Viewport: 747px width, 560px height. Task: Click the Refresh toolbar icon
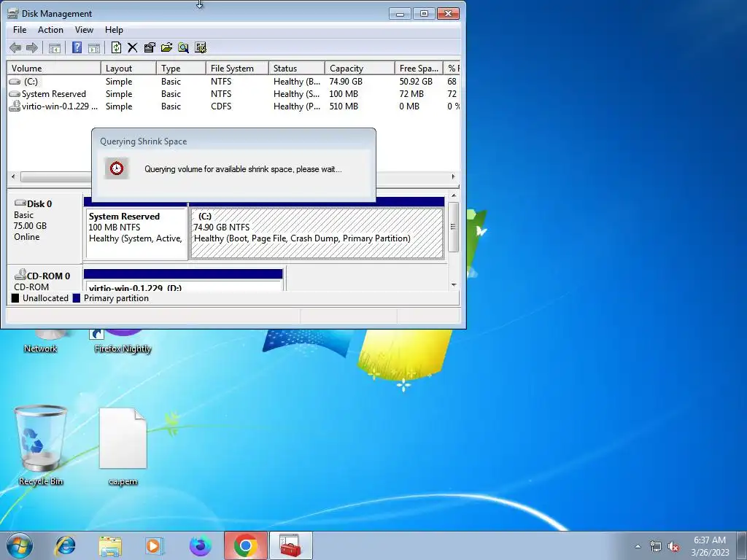(x=116, y=47)
